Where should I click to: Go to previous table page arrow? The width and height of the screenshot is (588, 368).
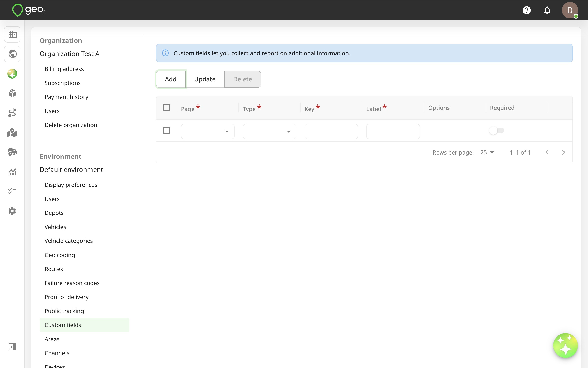[x=547, y=152]
